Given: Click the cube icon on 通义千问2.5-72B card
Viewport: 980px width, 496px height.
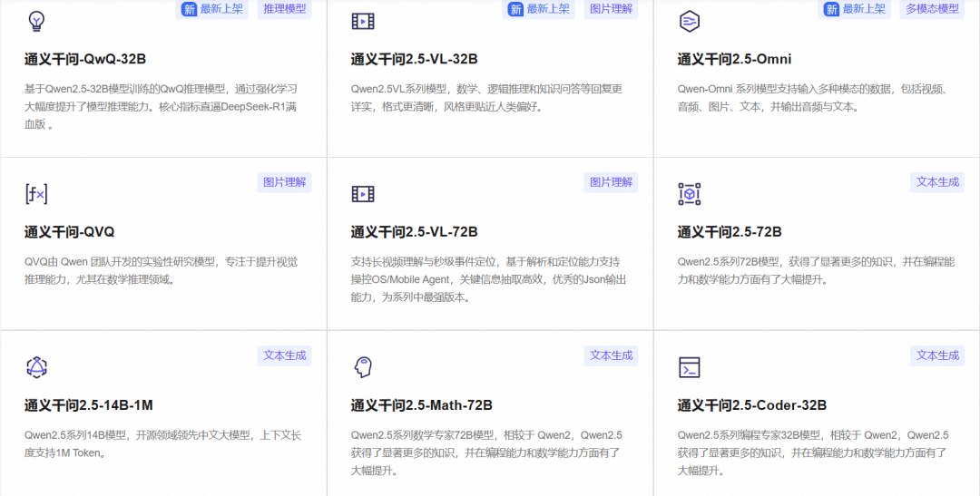Looking at the screenshot, I should tap(690, 194).
